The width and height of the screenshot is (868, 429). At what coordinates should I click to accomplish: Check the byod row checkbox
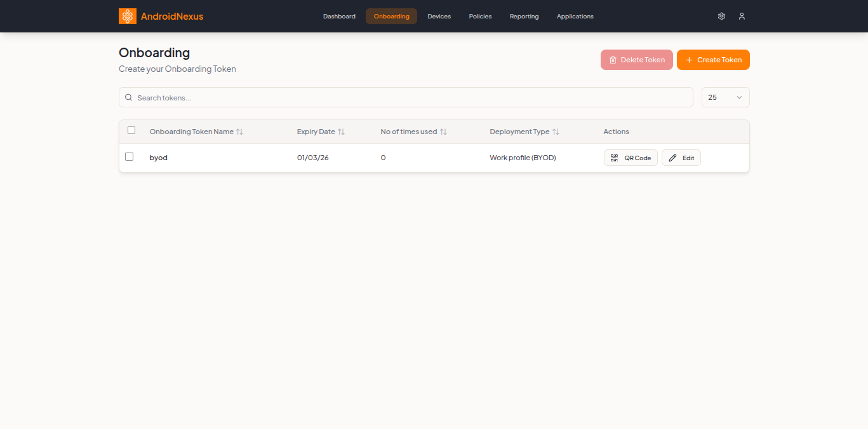[130, 156]
